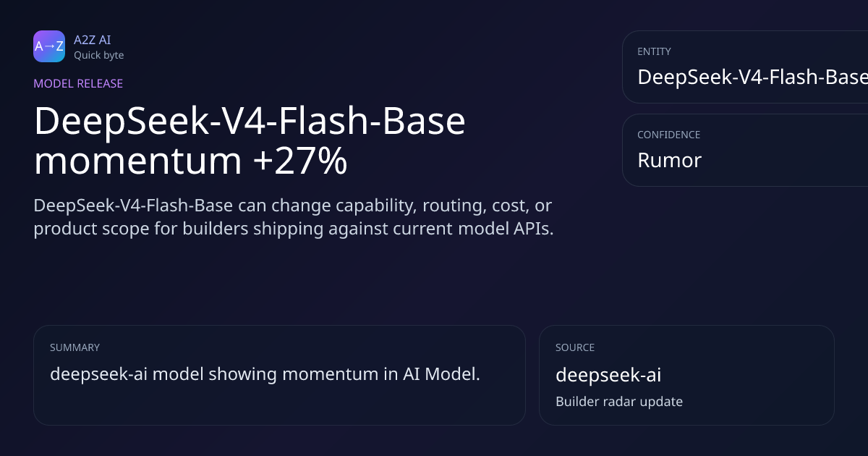Select the Quick byte subtitle
868x456 pixels.
pos(98,55)
